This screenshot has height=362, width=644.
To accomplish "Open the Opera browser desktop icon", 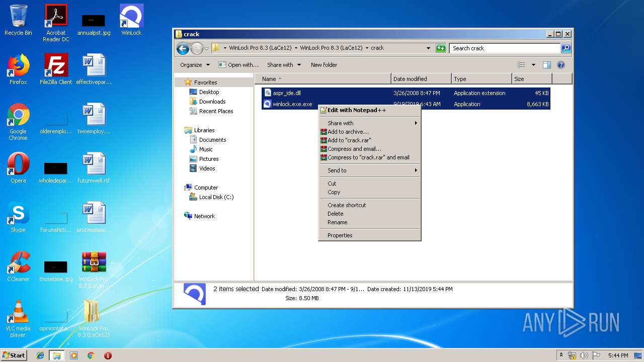I will pos(18,168).
